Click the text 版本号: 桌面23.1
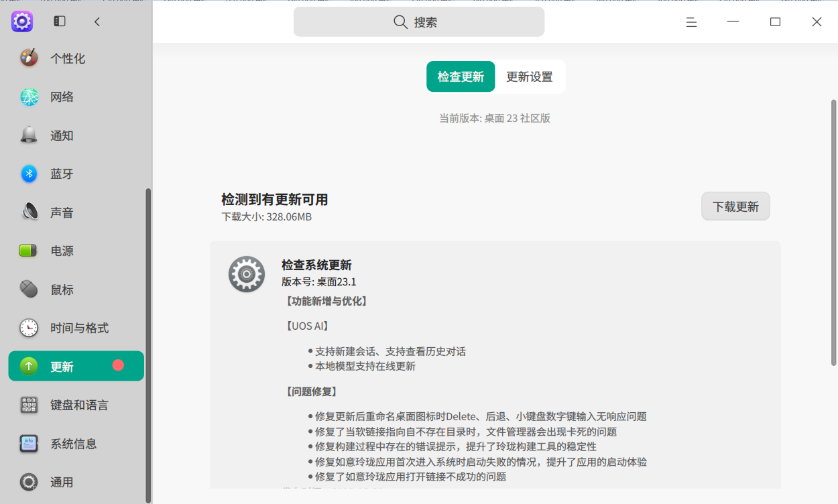The width and height of the screenshot is (838, 504). (x=319, y=281)
